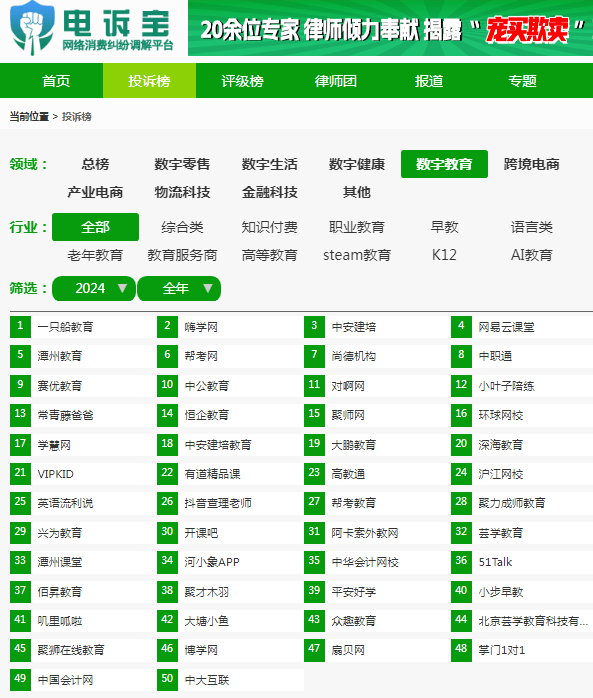
Task: Select the 总榜 domain option
Action: click(95, 164)
